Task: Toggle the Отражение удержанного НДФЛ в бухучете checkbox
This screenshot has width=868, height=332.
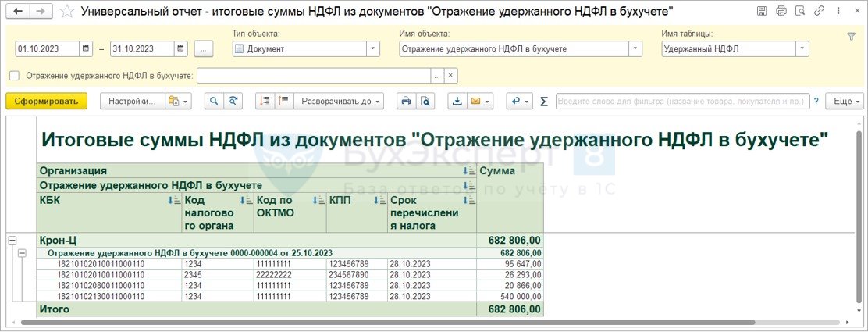Action: coord(14,75)
